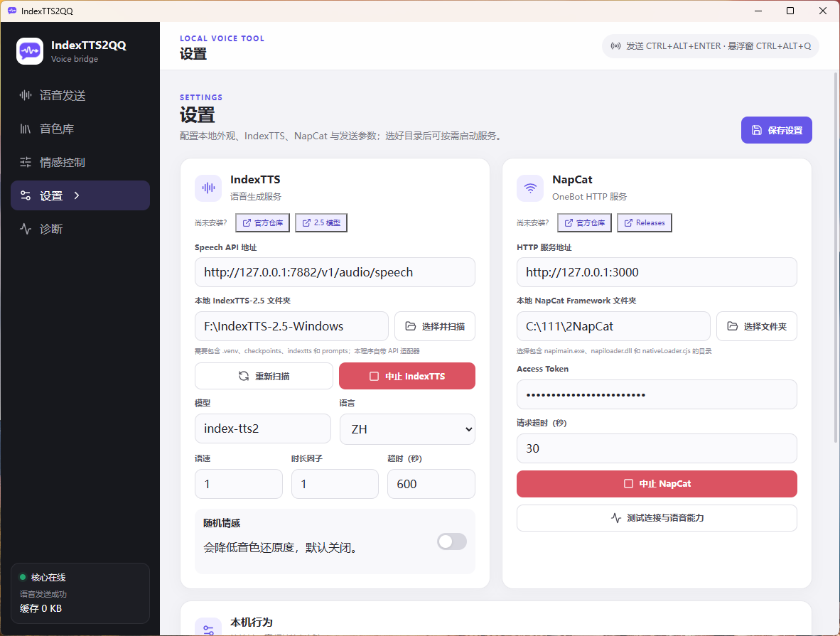The image size is (840, 636).
Task: Click the chevron arrow next to 设置
Action: (77, 195)
